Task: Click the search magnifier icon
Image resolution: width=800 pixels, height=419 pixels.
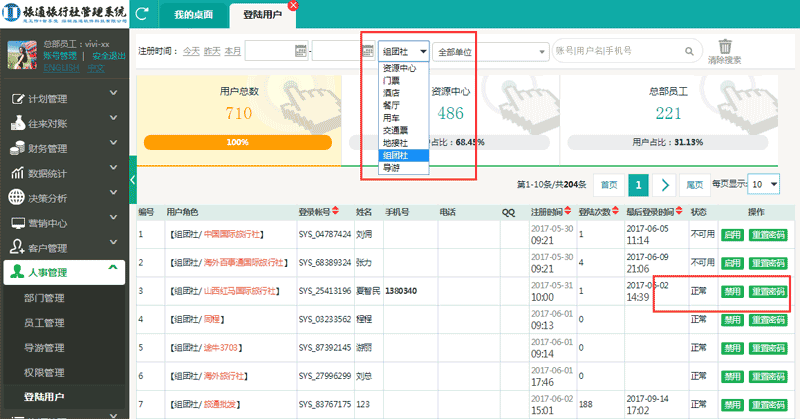Action: click(691, 50)
